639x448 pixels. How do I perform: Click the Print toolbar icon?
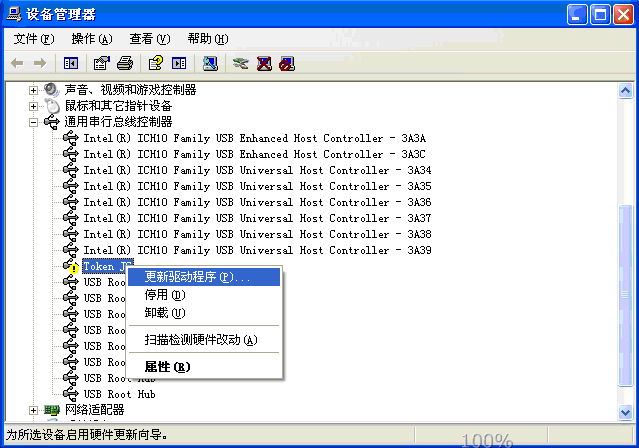tap(124, 63)
